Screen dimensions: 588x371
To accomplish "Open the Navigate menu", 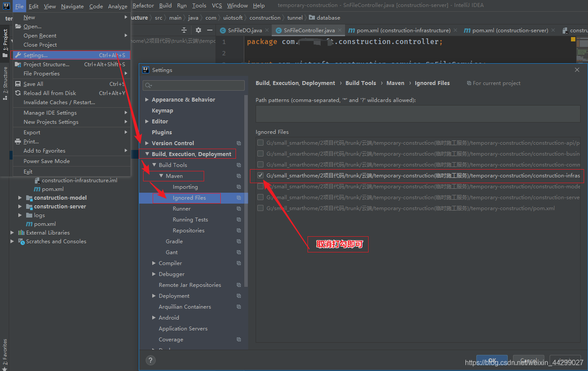I will (72, 6).
